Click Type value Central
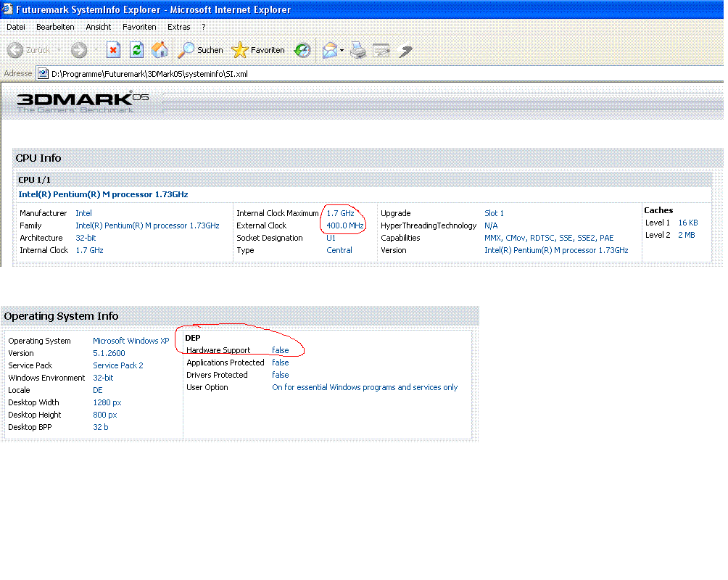 (x=339, y=250)
